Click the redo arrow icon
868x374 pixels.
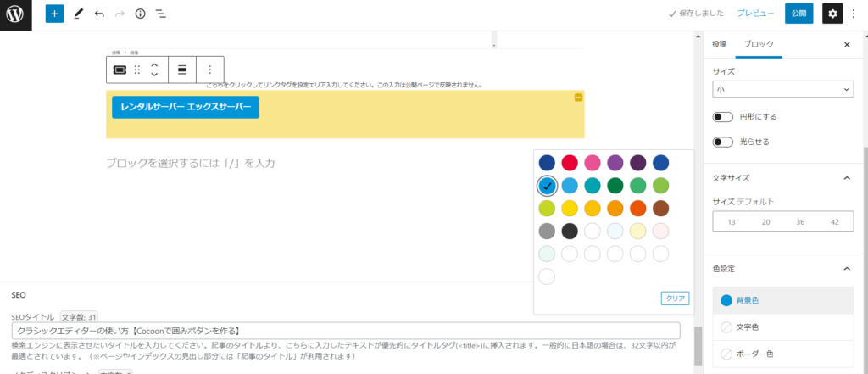tap(120, 14)
